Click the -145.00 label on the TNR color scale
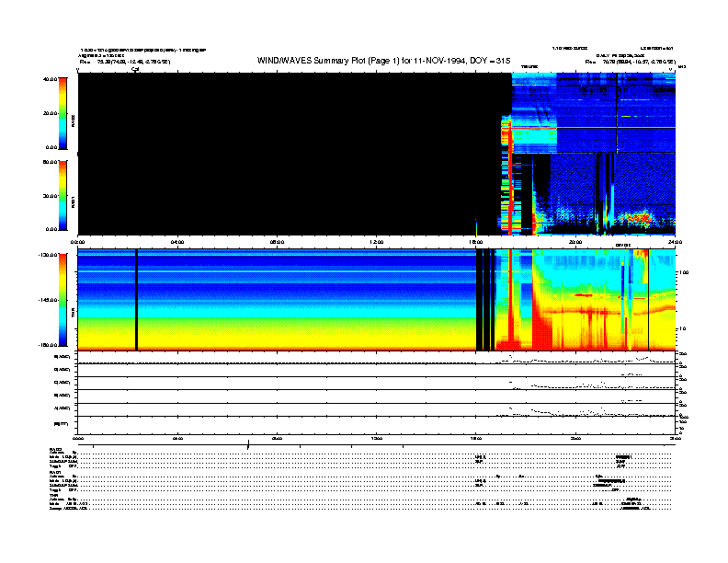Viewport: 728px width, 563px height. 48,300
